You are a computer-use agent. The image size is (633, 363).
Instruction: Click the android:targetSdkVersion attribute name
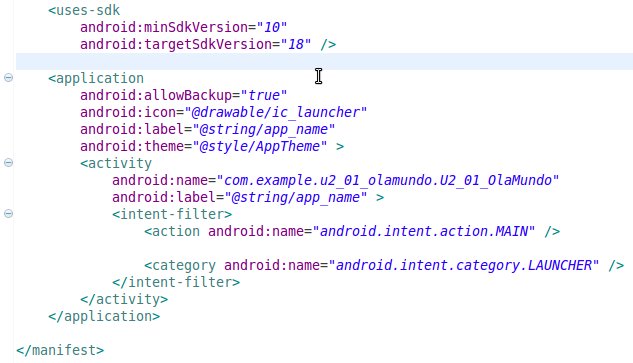176,44
